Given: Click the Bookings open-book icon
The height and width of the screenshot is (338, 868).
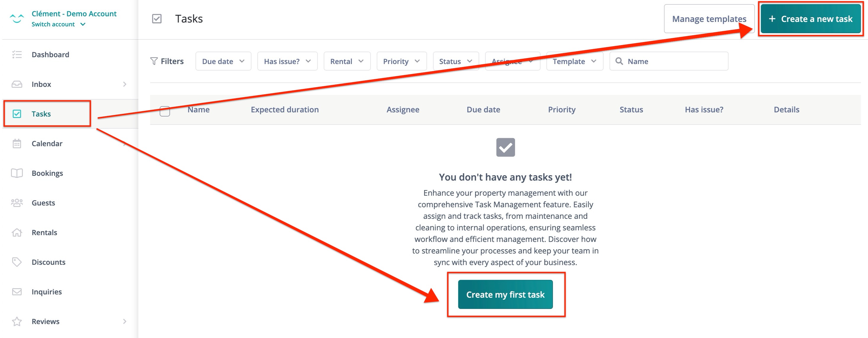Looking at the screenshot, I should [17, 173].
